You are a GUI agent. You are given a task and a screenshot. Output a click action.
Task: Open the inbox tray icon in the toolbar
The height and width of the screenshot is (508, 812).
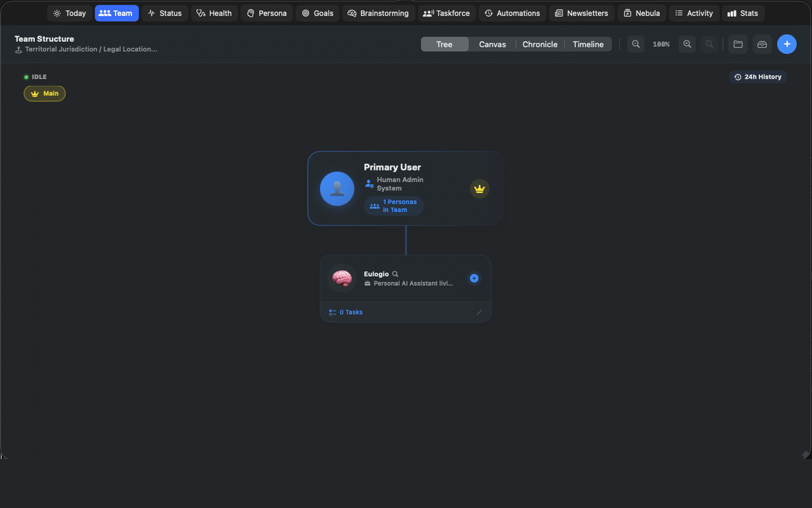click(x=762, y=44)
